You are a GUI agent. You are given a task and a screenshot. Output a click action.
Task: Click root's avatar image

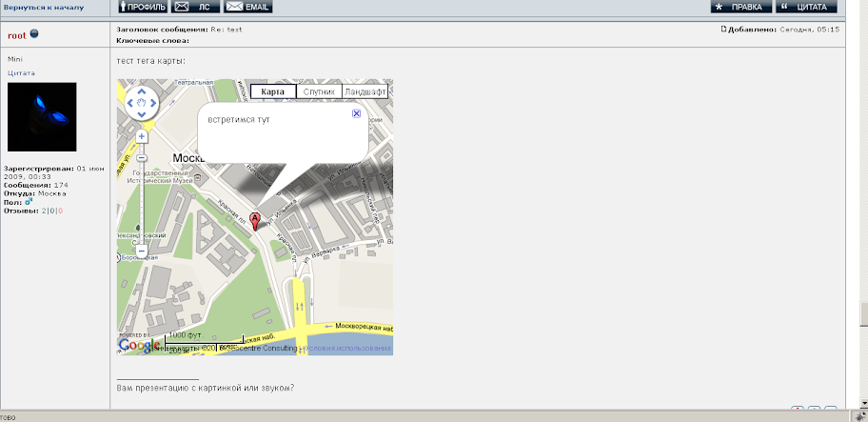point(42,117)
